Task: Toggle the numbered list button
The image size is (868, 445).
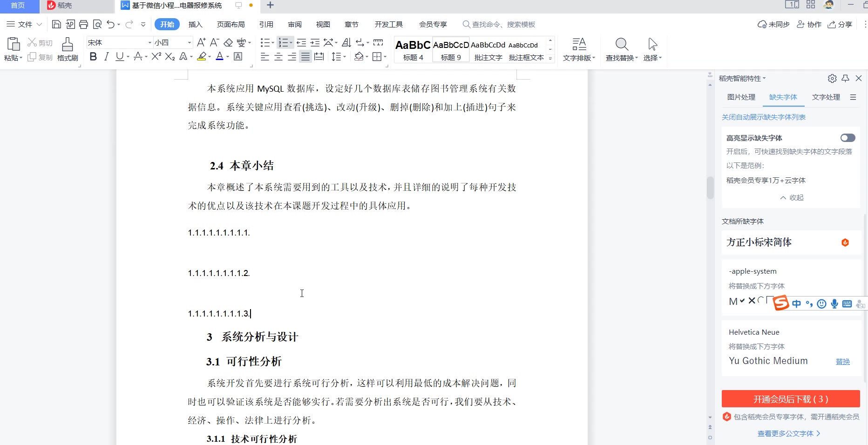Action: coord(283,43)
